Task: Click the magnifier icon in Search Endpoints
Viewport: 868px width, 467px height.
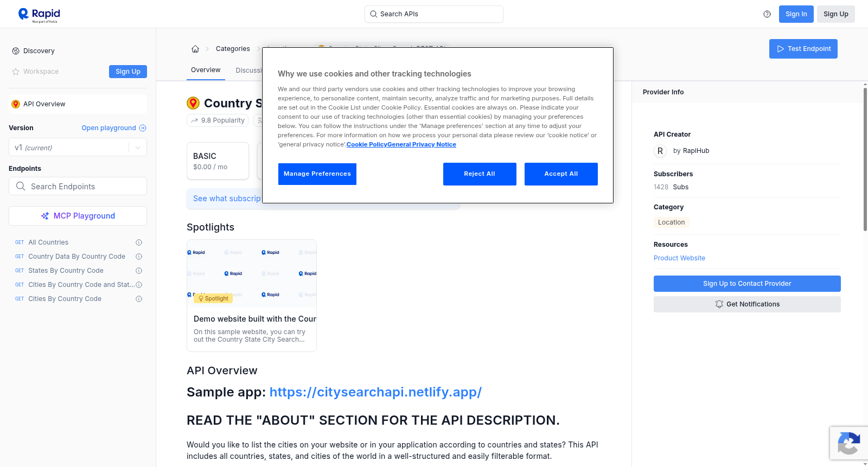Action: click(21, 186)
